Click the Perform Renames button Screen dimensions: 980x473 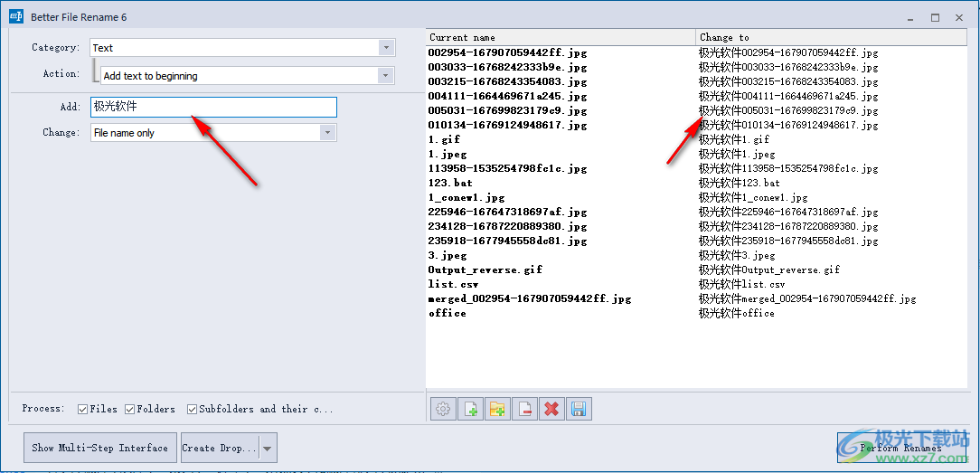(900, 448)
